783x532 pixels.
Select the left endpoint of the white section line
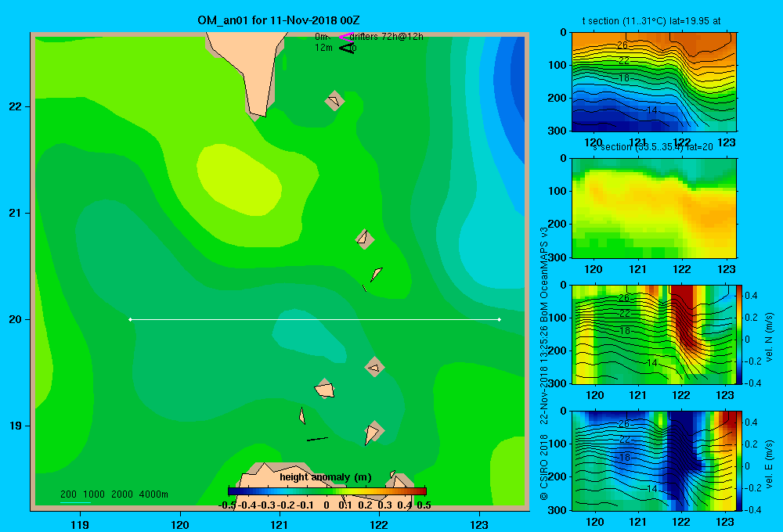click(130, 319)
